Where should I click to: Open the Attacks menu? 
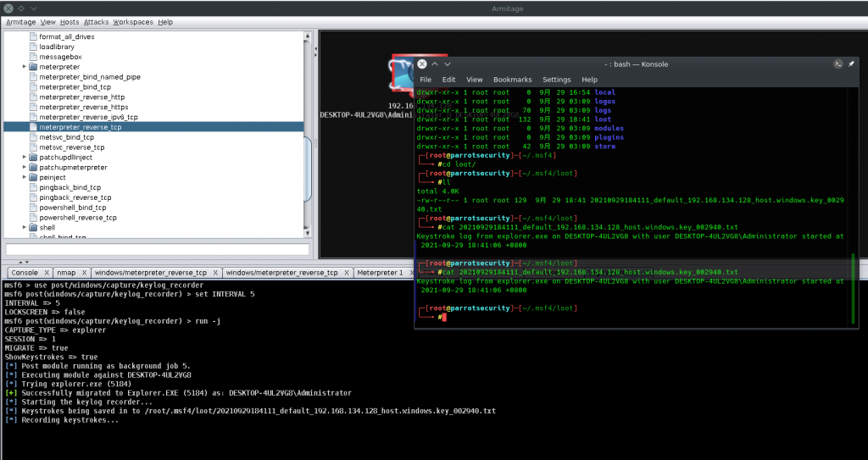tap(97, 22)
